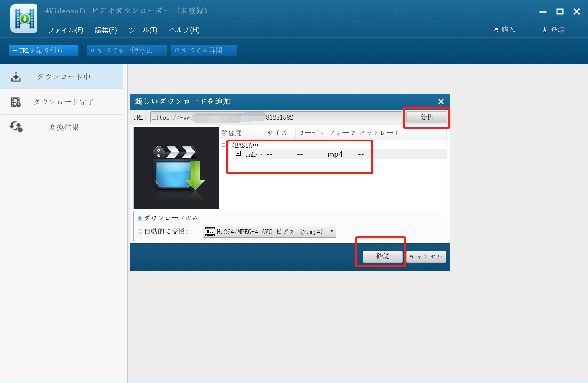Viewport: 588px width, 383px height.
Task: Uncheck the unk… mp4 checkbox
Action: click(x=238, y=153)
